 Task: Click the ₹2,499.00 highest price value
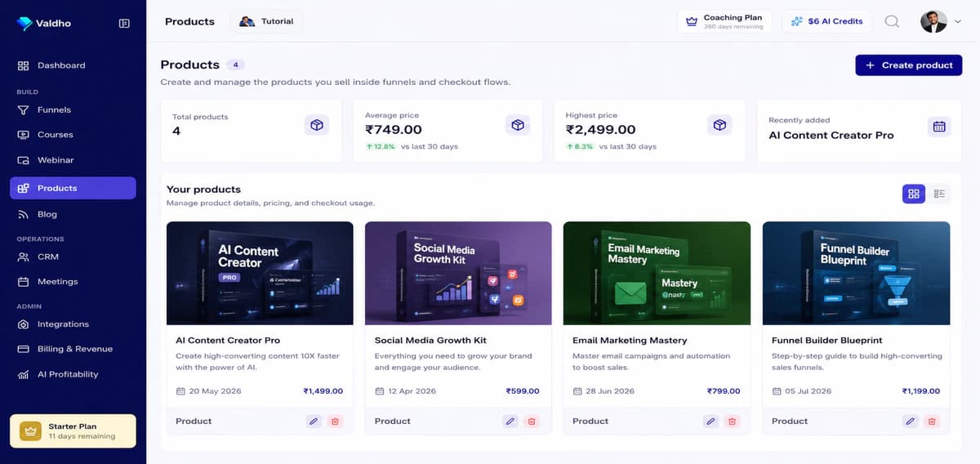(600, 130)
